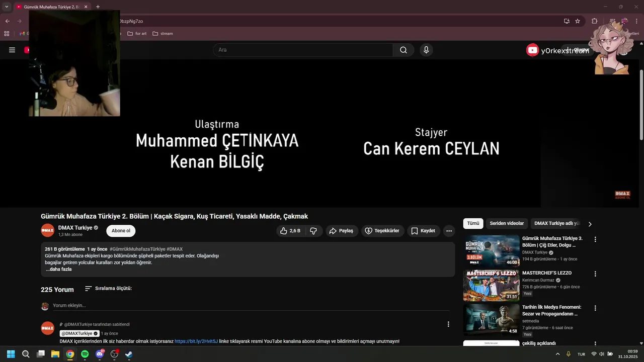644x362 pixels.
Task: Open taskbar clock showing 00:59
Action: [x=628, y=354]
